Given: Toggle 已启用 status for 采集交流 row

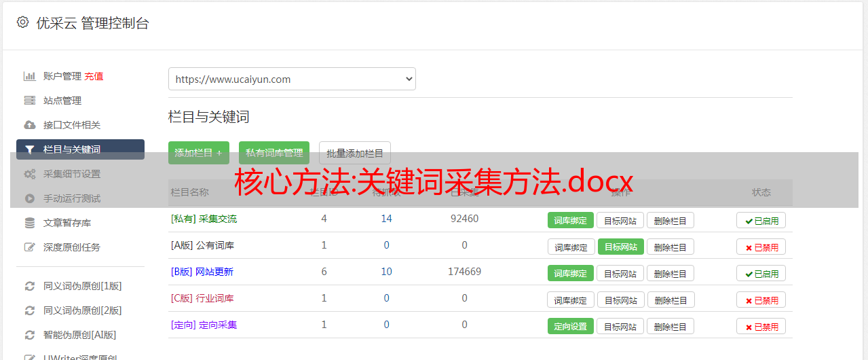Looking at the screenshot, I should click(761, 220).
